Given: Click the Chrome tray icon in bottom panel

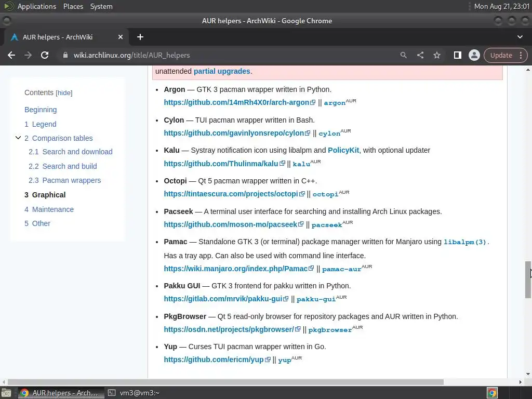Looking at the screenshot, I should coord(493,393).
